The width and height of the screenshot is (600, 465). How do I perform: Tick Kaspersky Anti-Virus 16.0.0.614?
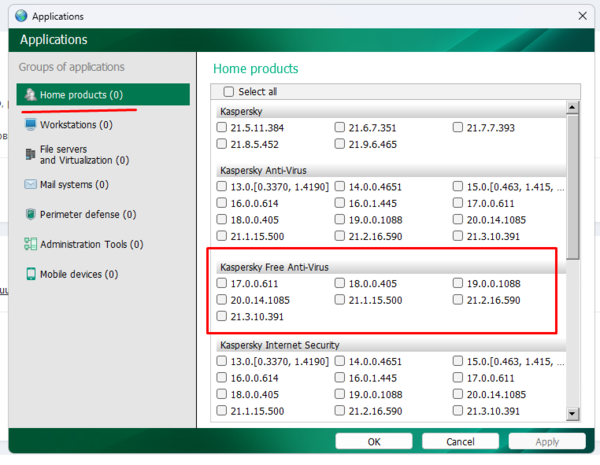222,203
